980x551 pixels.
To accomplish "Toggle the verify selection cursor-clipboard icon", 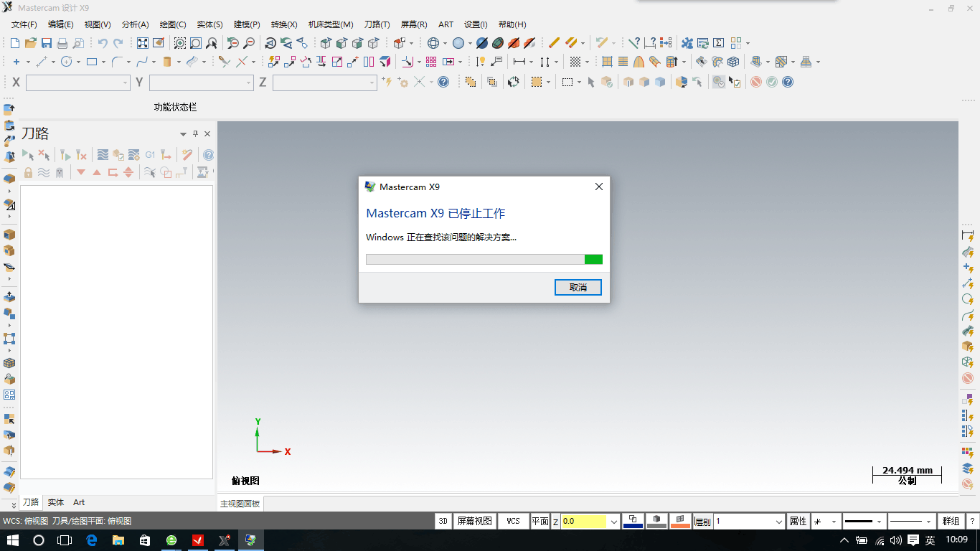I will tap(735, 82).
